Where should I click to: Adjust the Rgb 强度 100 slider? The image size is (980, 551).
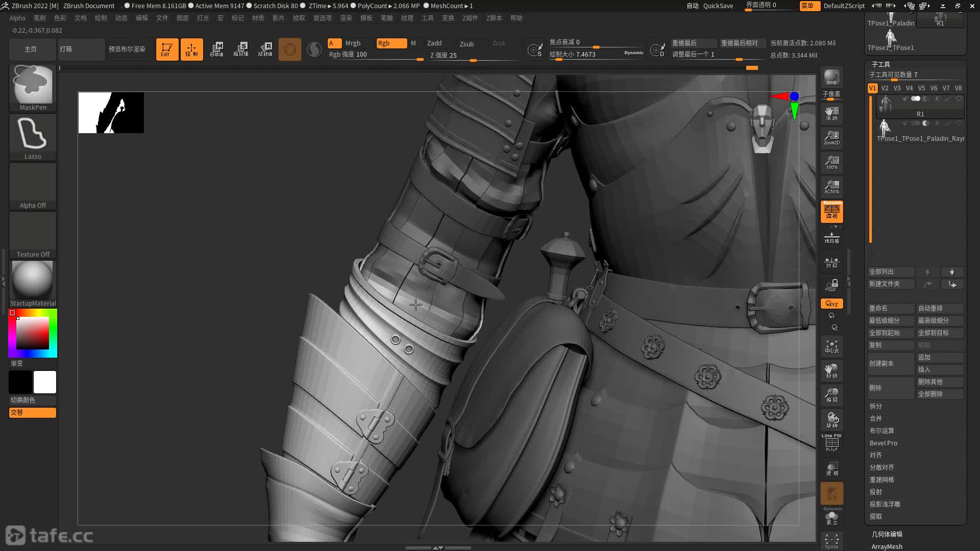(376, 55)
